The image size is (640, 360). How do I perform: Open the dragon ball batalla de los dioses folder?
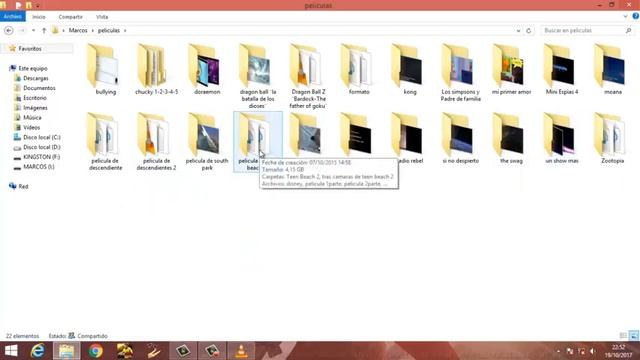tap(258, 76)
